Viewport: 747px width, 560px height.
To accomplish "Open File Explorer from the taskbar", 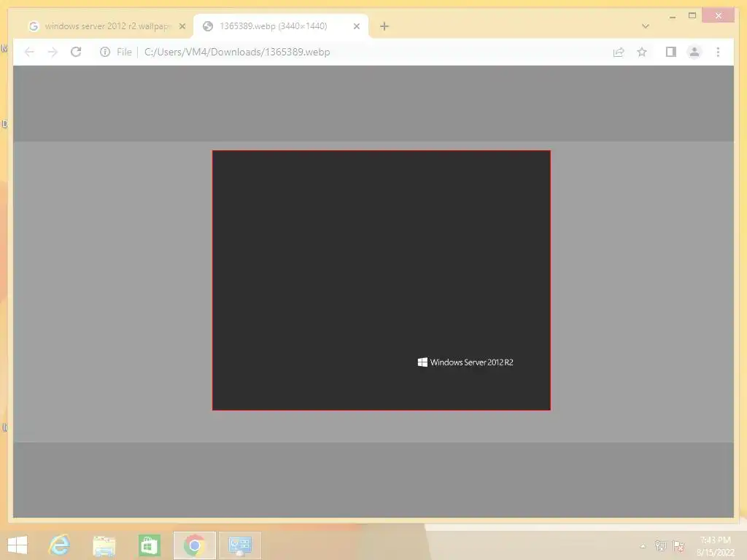I will coord(104,545).
